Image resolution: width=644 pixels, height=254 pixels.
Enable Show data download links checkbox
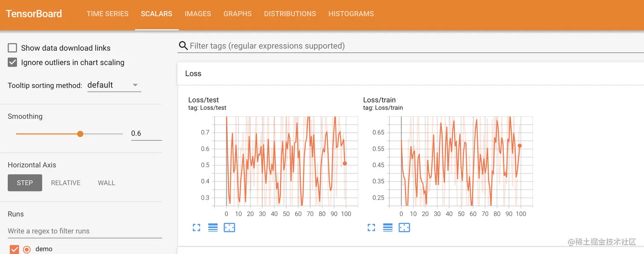12,48
